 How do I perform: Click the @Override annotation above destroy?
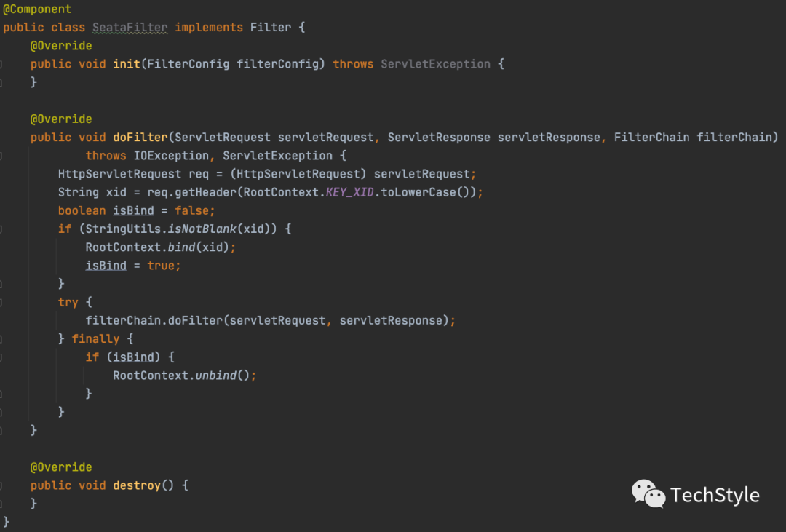tap(61, 467)
